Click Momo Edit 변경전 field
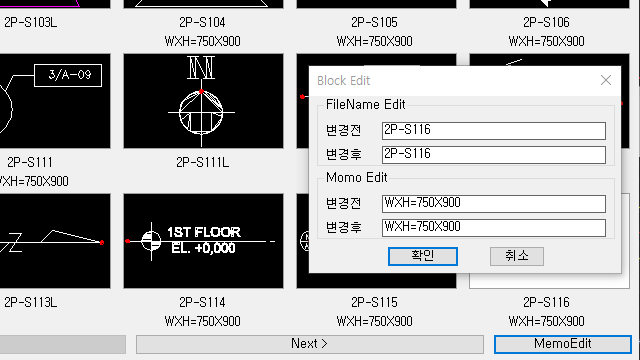This screenshot has height=360, width=640. point(493,203)
